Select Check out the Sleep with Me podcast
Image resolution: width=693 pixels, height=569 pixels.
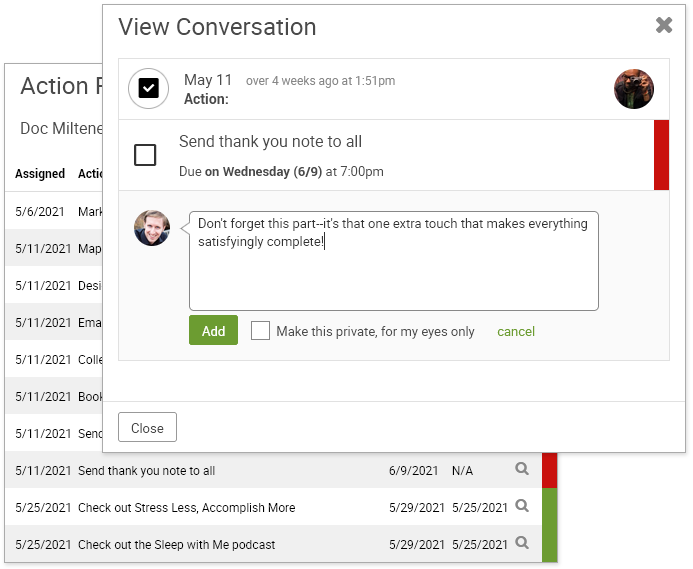(177, 545)
